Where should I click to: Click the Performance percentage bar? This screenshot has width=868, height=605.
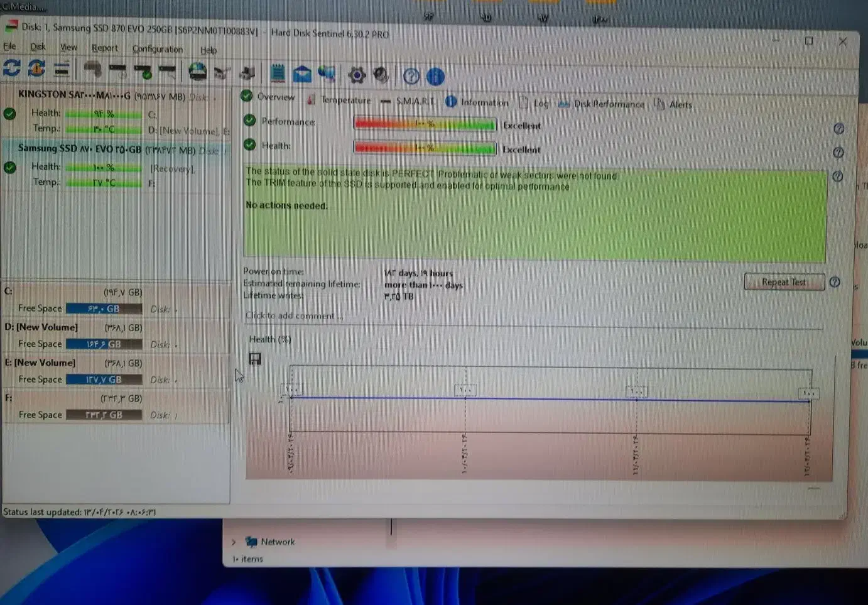(x=425, y=124)
